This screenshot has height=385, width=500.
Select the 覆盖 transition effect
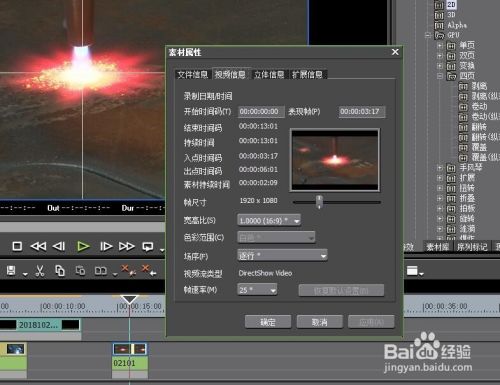point(479,147)
